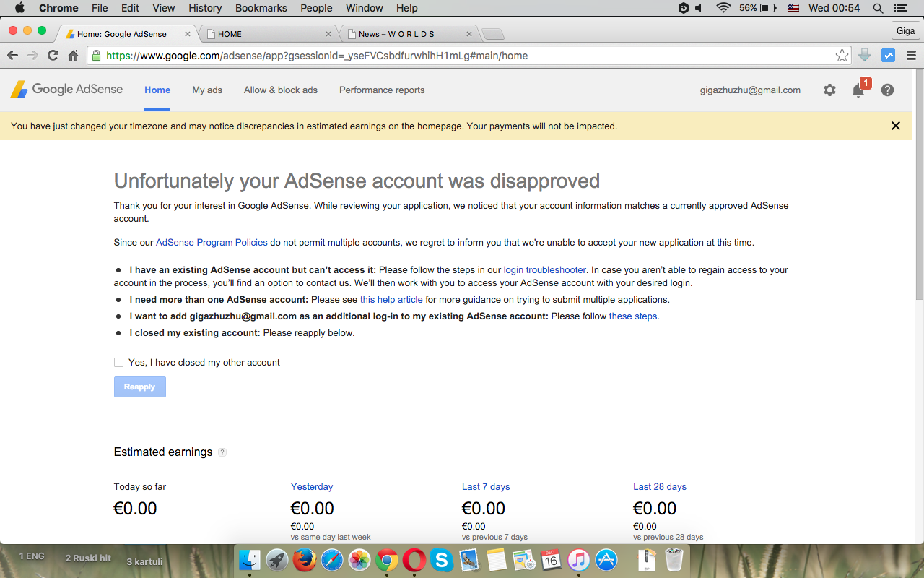Open Launchpad rocket icon in the Dock
The height and width of the screenshot is (578, 924).
(x=277, y=559)
